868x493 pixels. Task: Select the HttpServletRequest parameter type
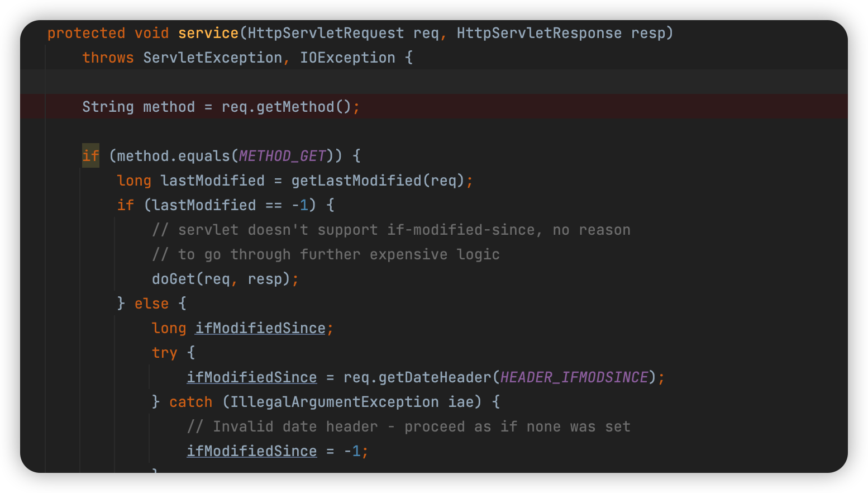pos(326,33)
